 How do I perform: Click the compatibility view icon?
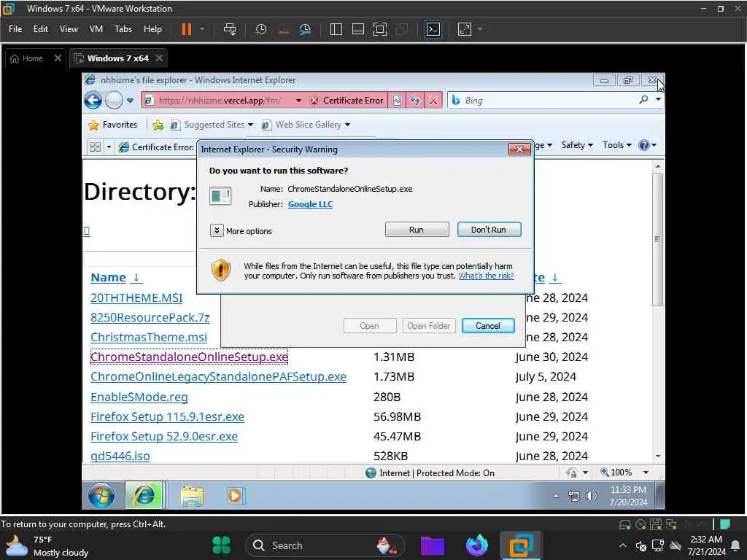[397, 101]
